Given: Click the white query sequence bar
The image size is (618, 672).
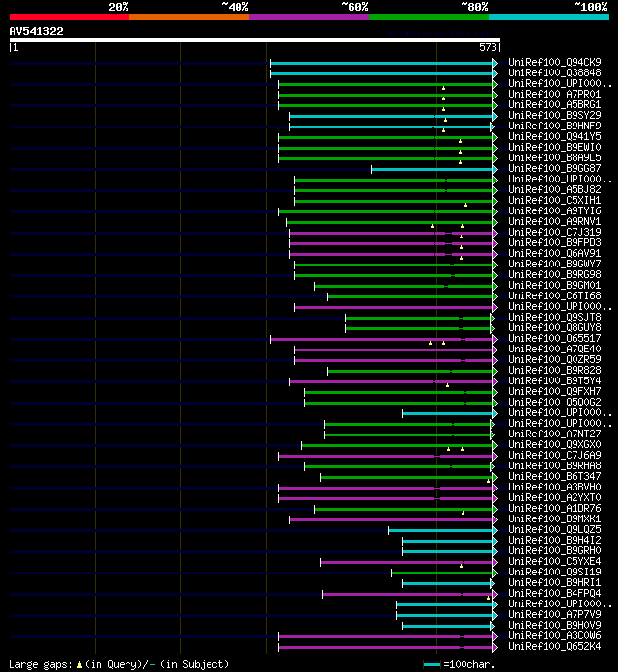Looking at the screenshot, I should click(x=255, y=40).
